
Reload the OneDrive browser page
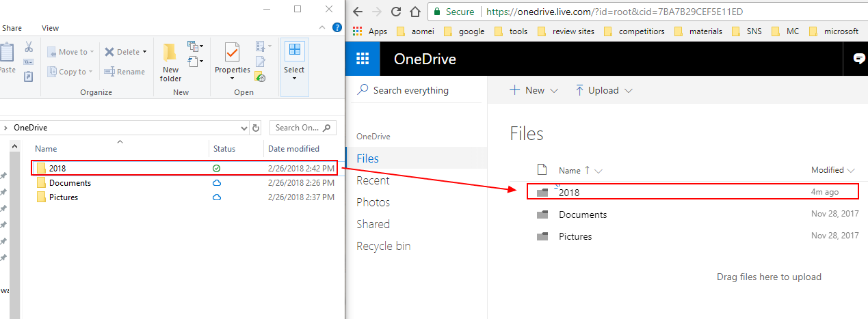(395, 12)
